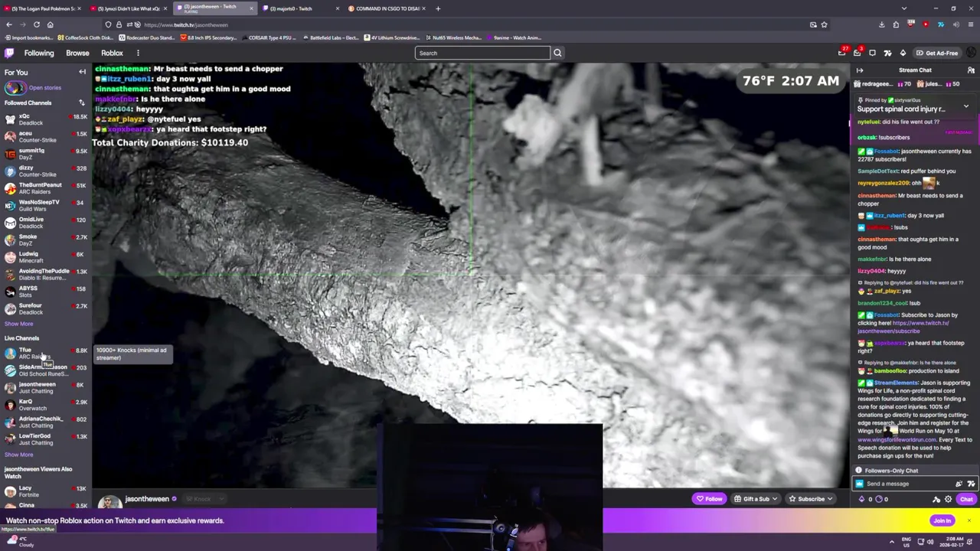Viewport: 980px width, 551px height.
Task: Open wingsforlifeworldrun.com link in chat
Action: point(897,439)
